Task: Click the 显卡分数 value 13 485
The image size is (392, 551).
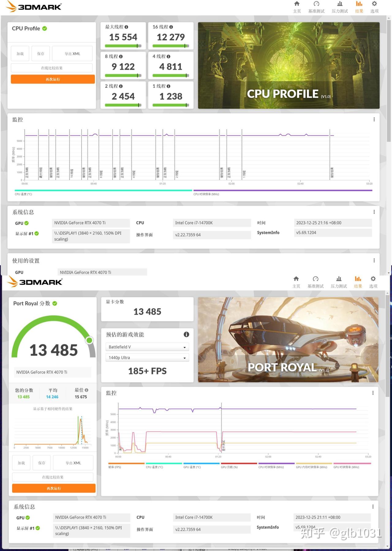Action: 147,312
